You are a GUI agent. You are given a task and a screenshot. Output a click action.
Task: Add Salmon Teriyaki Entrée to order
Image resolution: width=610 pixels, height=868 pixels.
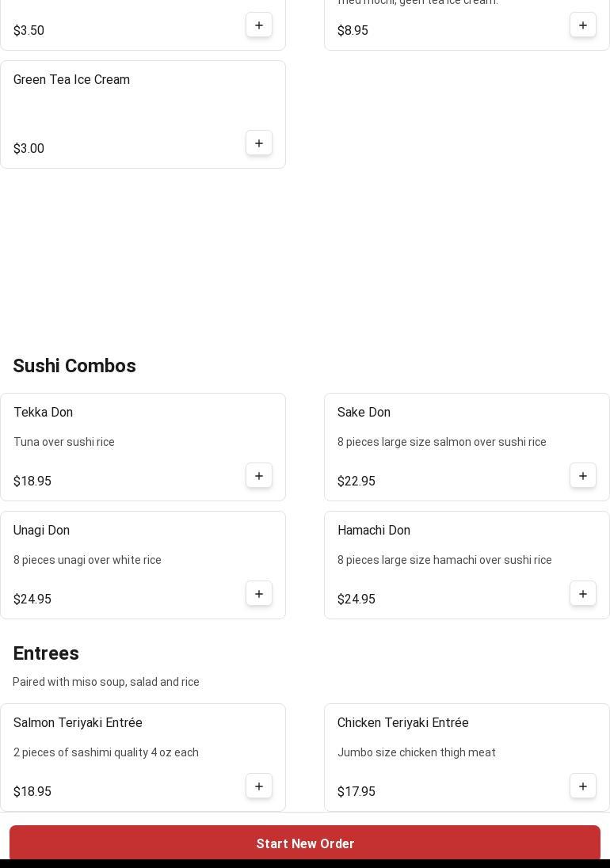pos(259,786)
